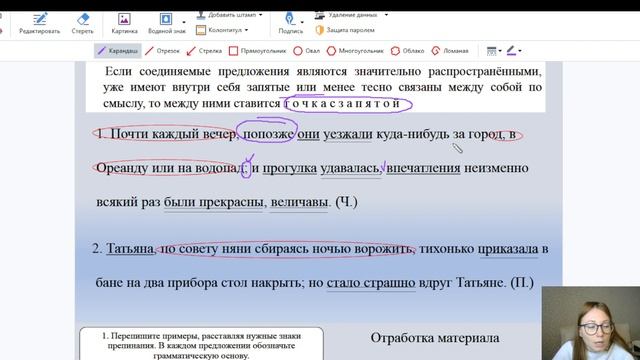
Task: Select the Ломаная polyline tool
Action: coord(450,51)
